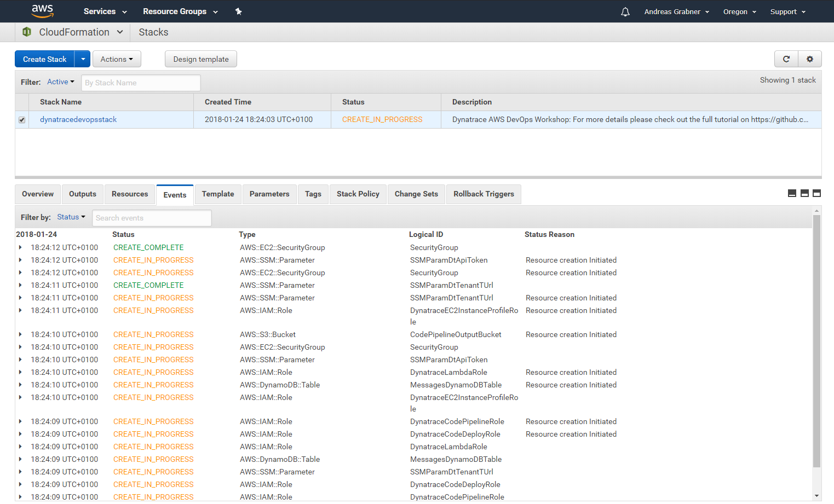Change the Active stack filter
This screenshot has width=834, height=504.
point(60,82)
